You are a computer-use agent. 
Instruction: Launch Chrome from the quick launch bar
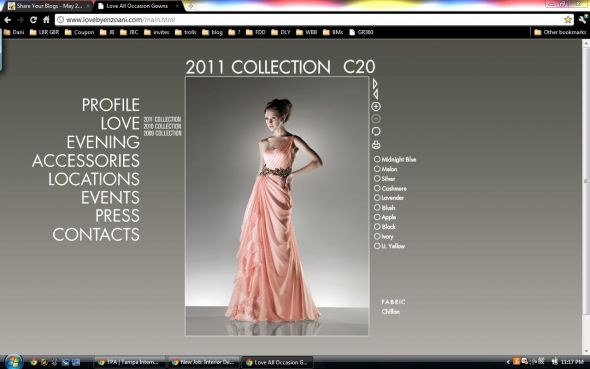[x=33, y=362]
